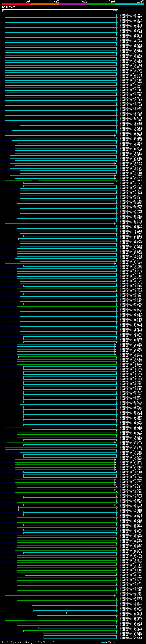
Task: Click the green ~80% identity legend bar
Action: tap(101, 4)
